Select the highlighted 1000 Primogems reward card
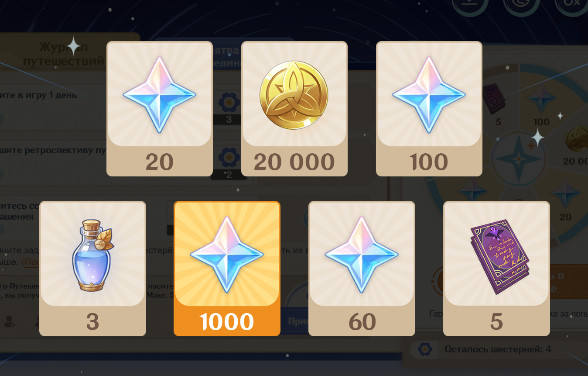This screenshot has width=588, height=376. 227,269
